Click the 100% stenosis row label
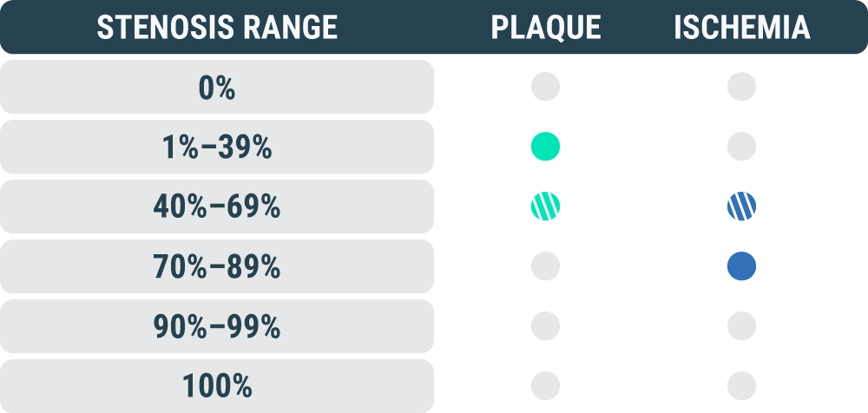 tap(217, 385)
